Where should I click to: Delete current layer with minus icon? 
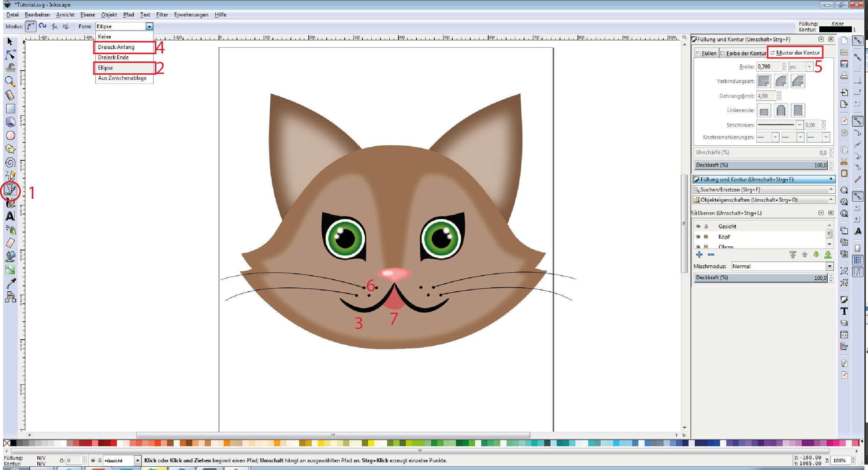click(x=711, y=254)
